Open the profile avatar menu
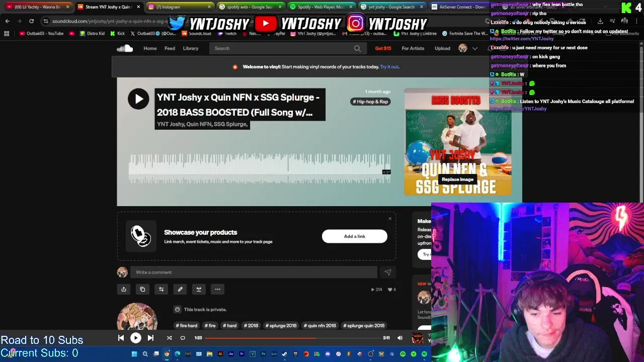 [x=463, y=48]
